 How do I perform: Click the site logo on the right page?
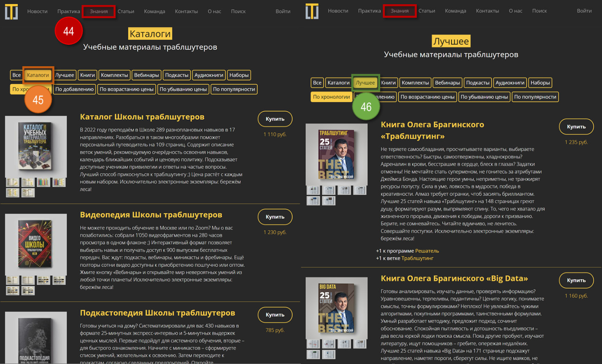pyautogui.click(x=312, y=11)
